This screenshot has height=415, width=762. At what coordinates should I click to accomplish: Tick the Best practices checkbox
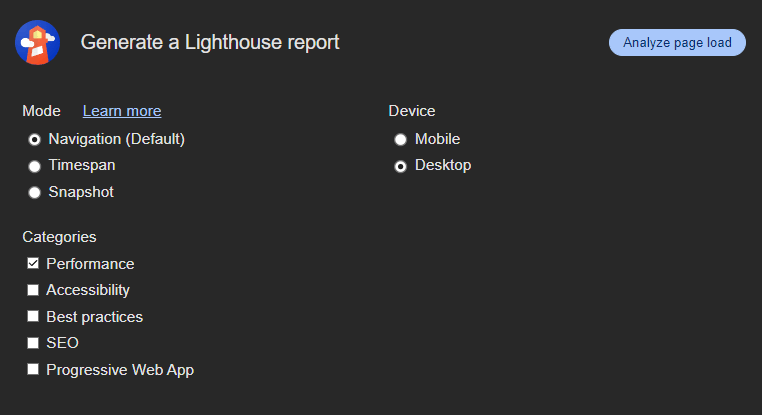click(x=33, y=316)
